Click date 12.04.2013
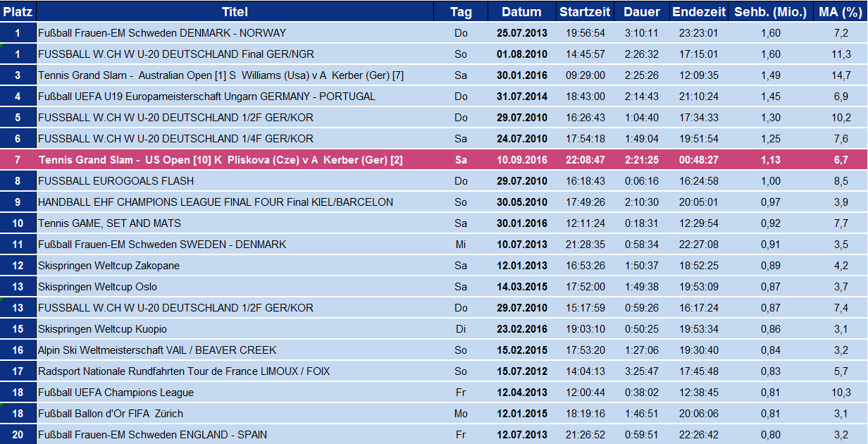 [521, 393]
